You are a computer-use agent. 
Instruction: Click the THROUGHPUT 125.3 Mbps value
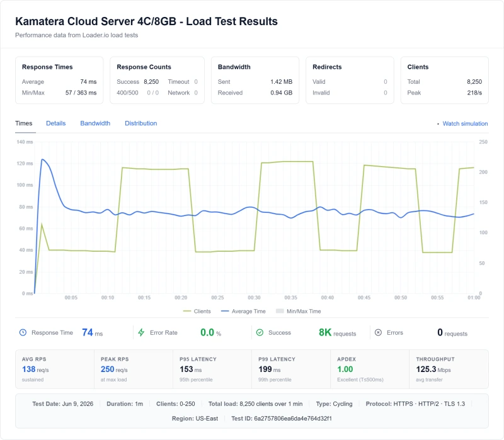point(433,369)
